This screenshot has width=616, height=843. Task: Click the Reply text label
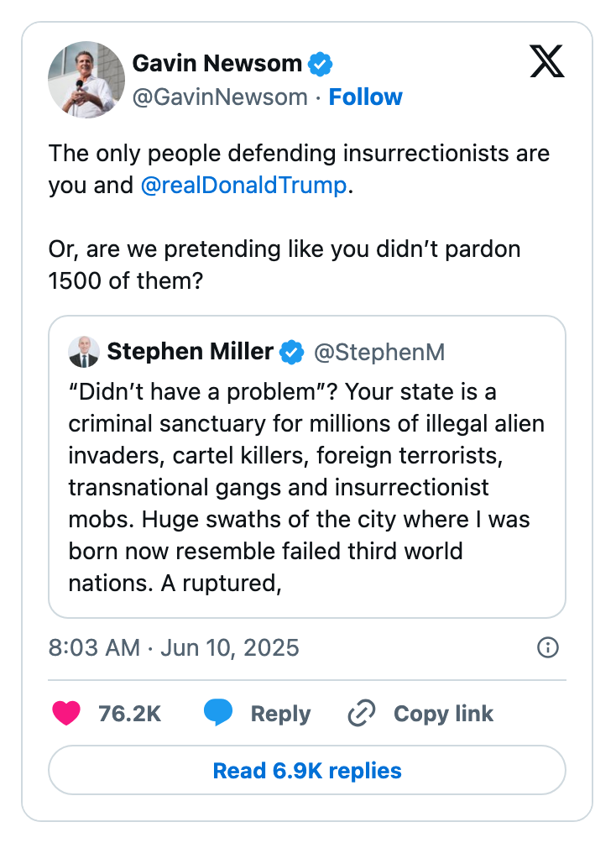pyautogui.click(x=280, y=713)
